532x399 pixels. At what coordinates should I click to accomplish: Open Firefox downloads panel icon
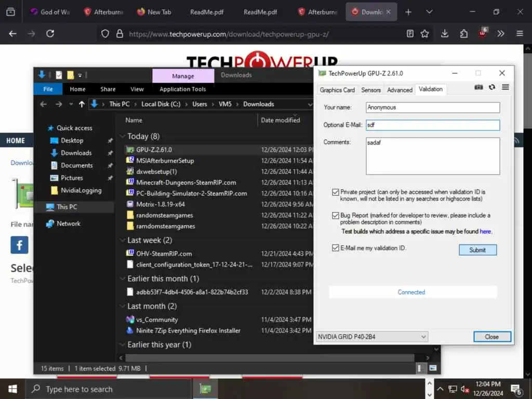coord(445,34)
